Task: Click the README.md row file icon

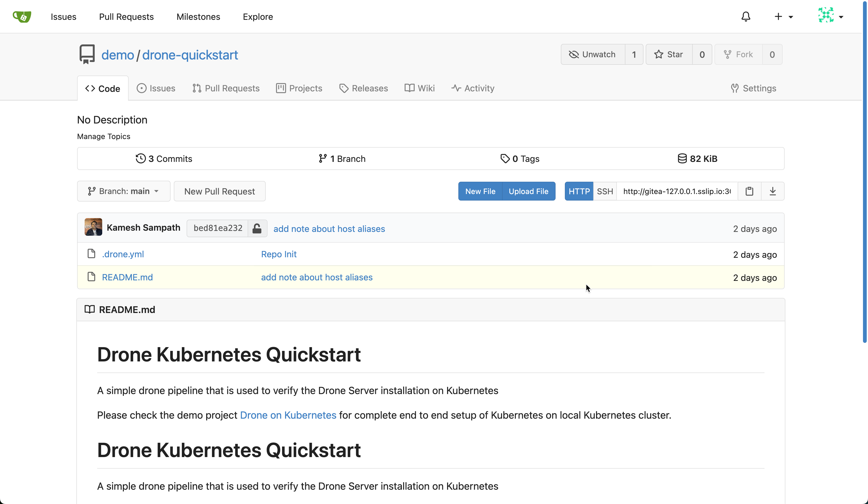Action: [x=91, y=277]
